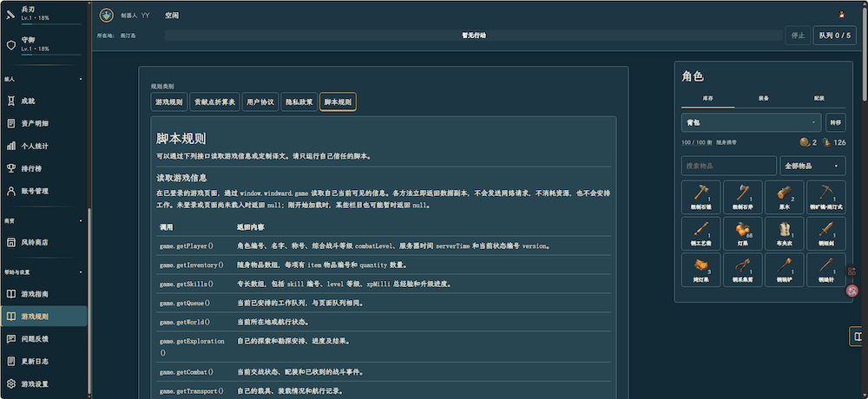The width and height of the screenshot is (868, 399).
Task: Collapse the 帮助与设置 sidebar section
Action: coord(81,271)
